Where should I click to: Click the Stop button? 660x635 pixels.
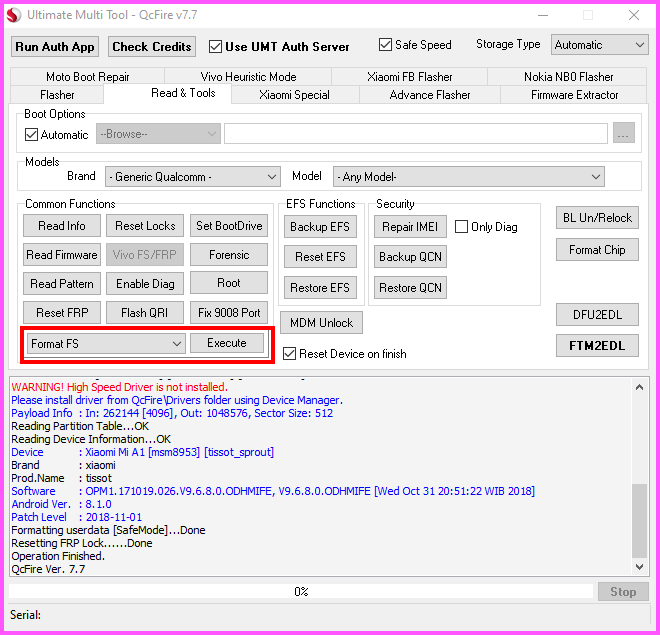(623, 592)
